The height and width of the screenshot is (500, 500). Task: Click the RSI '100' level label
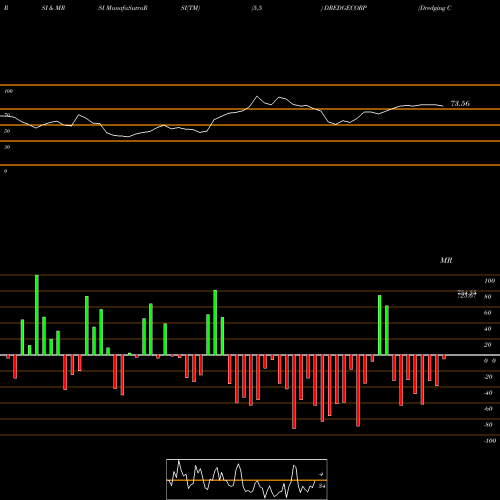[x=8, y=91]
